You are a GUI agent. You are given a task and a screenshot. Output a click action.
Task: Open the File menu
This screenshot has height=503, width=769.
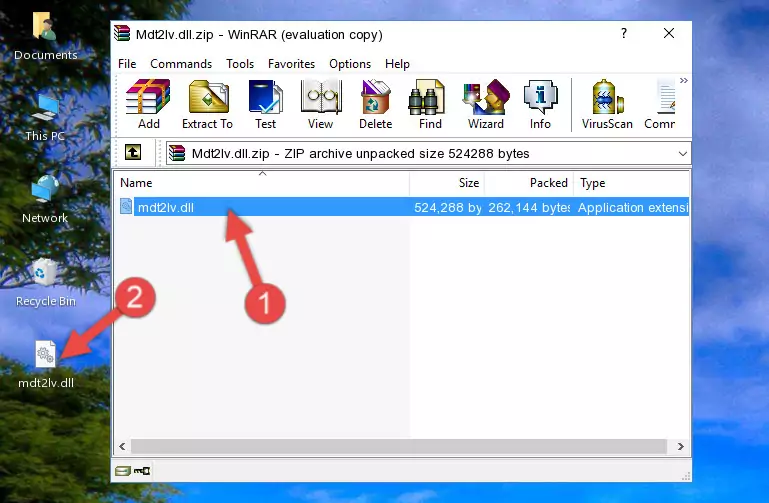[x=127, y=64]
